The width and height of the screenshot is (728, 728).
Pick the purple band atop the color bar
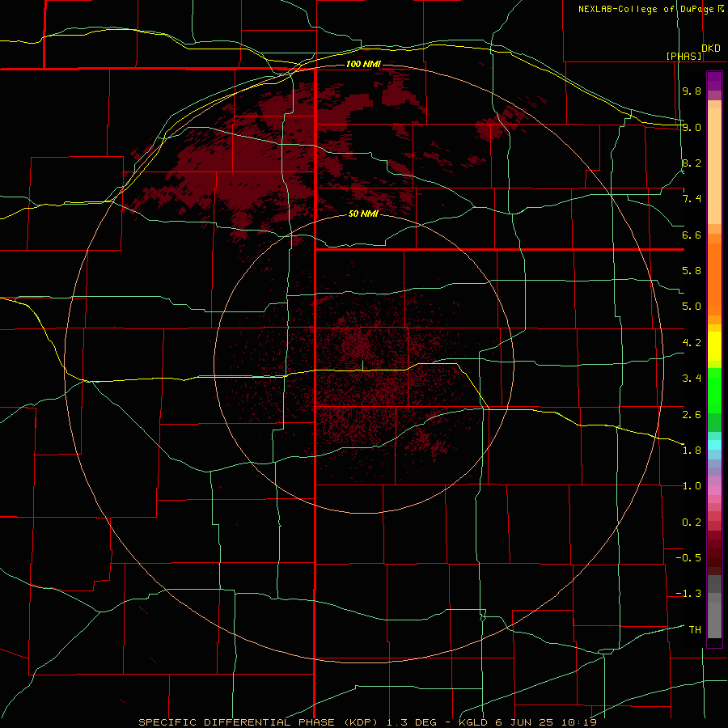tap(714, 81)
